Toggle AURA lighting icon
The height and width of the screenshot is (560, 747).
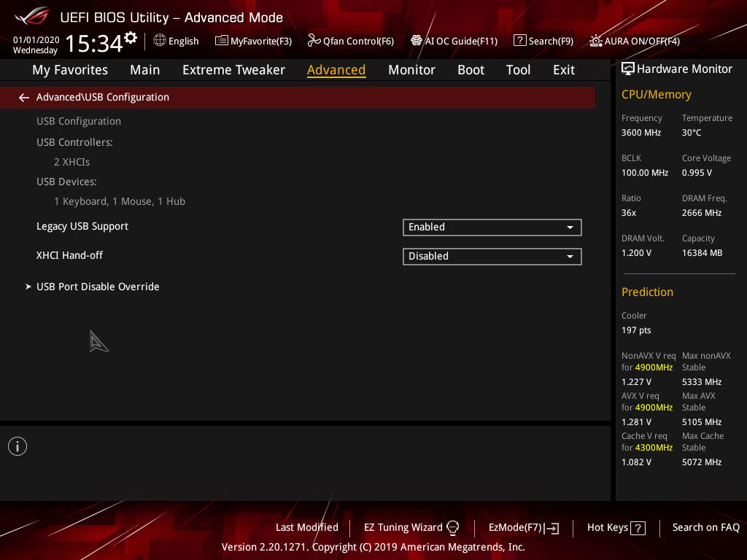pyautogui.click(x=595, y=41)
